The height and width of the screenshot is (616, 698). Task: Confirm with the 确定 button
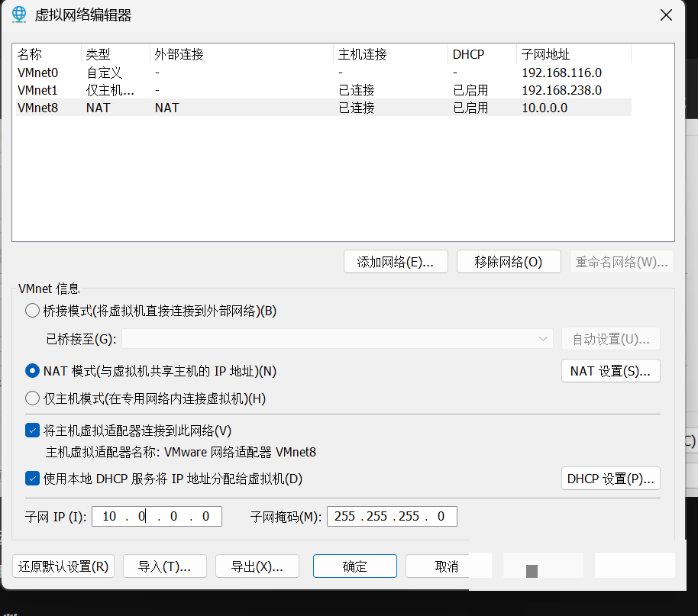click(355, 566)
